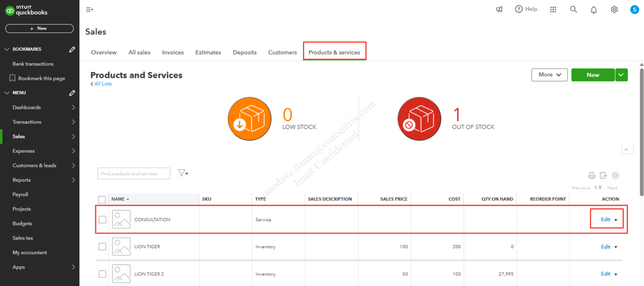
Task: Click the Low Stock orange icon
Action: point(249,119)
